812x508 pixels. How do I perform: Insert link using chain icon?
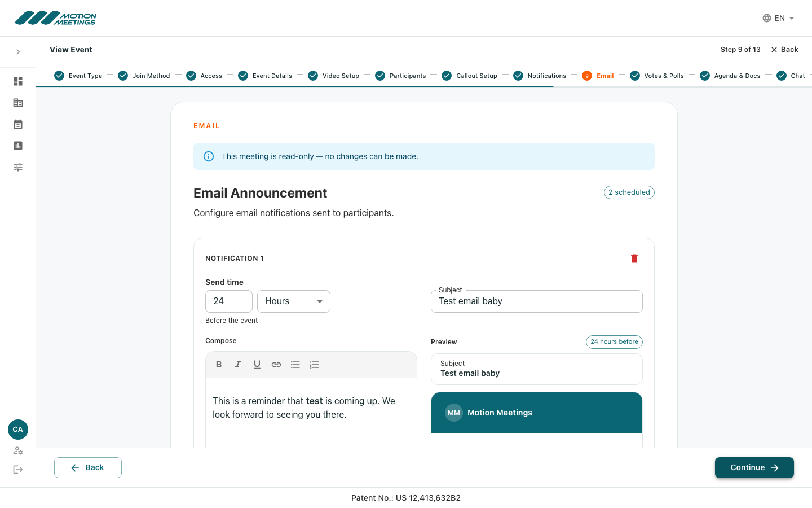click(276, 365)
